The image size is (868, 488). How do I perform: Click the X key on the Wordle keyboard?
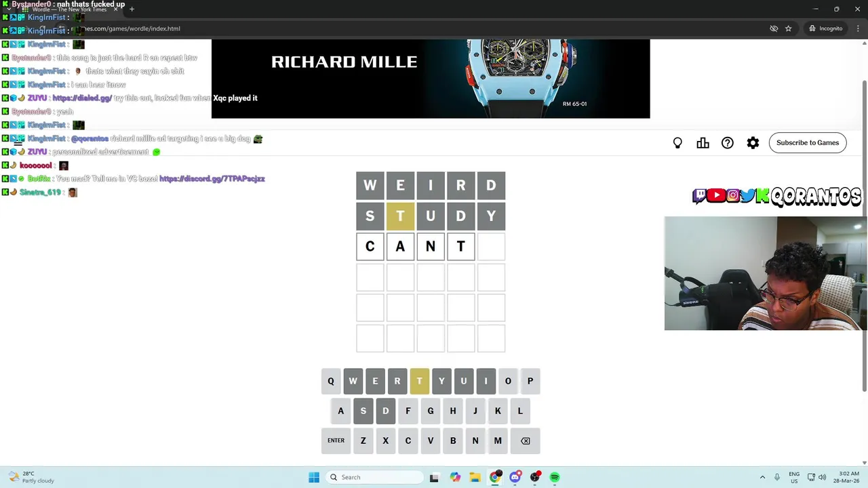pos(385,441)
